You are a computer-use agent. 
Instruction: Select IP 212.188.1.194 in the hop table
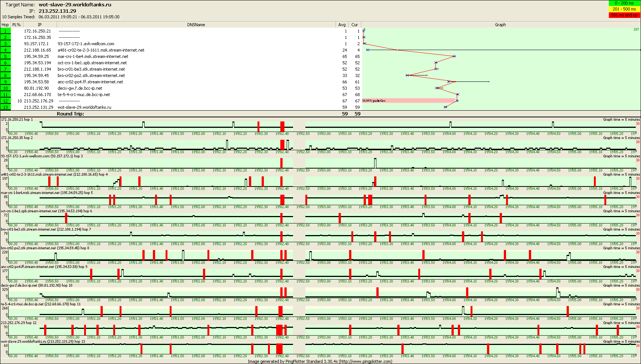[x=37, y=69]
